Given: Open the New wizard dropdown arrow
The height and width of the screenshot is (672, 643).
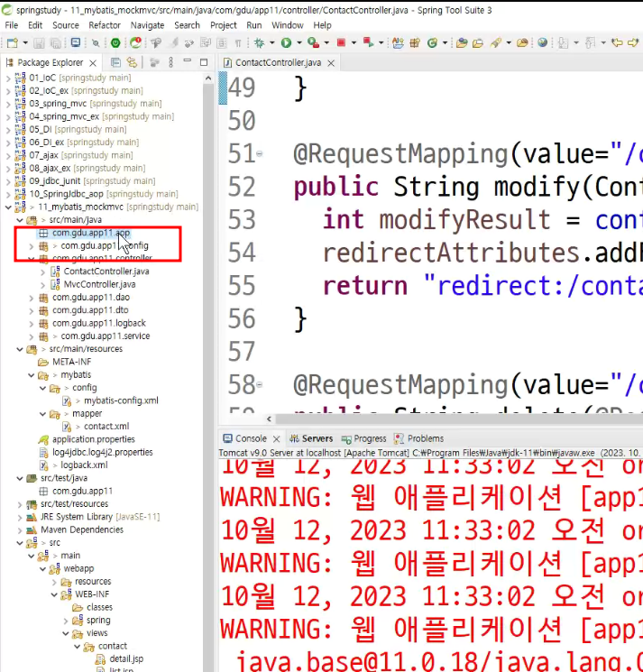Looking at the screenshot, I should pyautogui.click(x=25, y=43).
